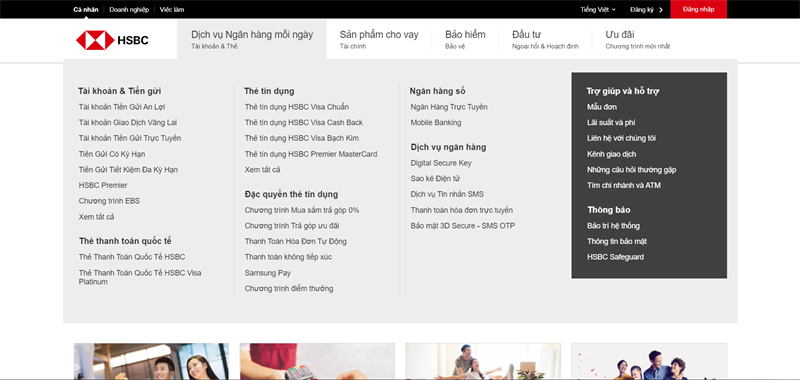This screenshot has width=800, height=380.
Task: Click the card payment terminal promo thumbnail
Action: (x=317, y=361)
